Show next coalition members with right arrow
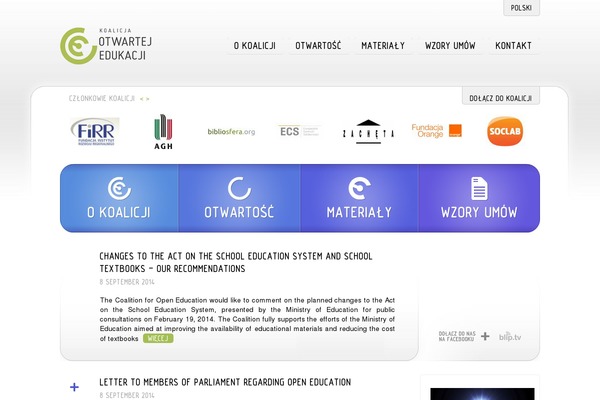Viewport: 600px width, 400px height. (148, 99)
